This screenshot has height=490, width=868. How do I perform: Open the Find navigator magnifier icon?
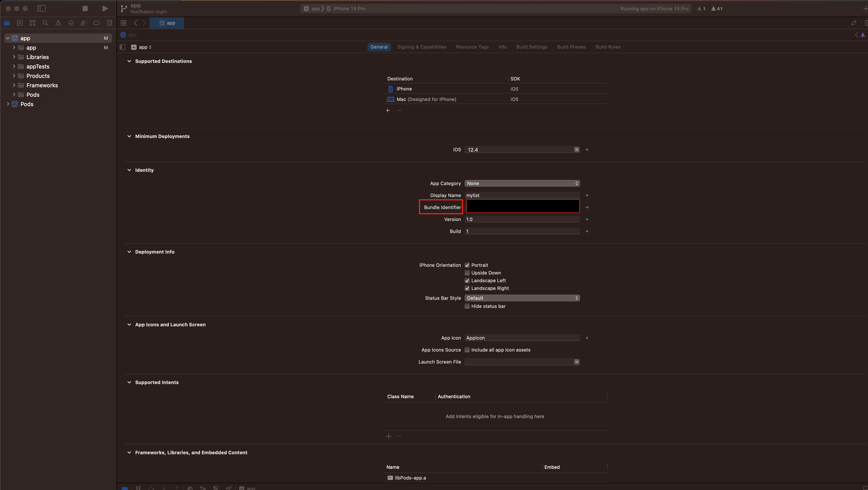pos(45,23)
